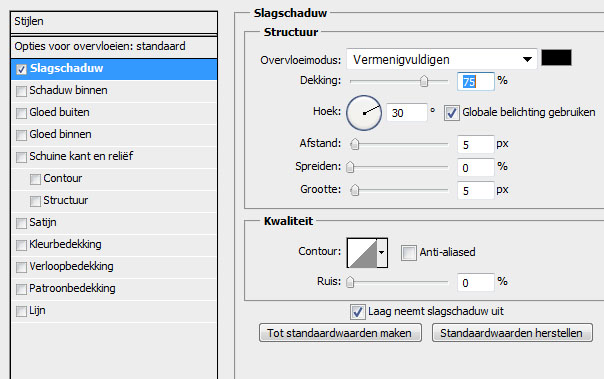
Task: Enable the Schaduw binnen checkbox
Action: [21, 91]
